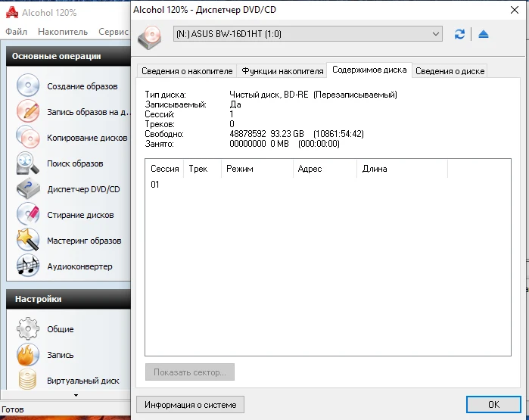The width and height of the screenshot is (529, 420).
Task: Click the Диспетчер DVD/CD drive icon
Action: pos(28,188)
